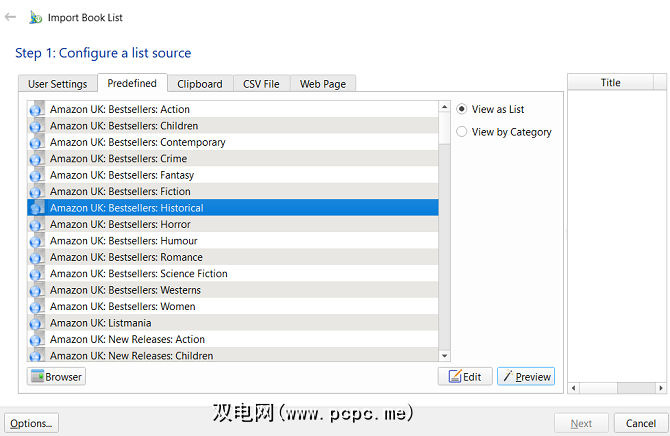Click globe icon beside Bestsellers: Fiction

point(36,191)
